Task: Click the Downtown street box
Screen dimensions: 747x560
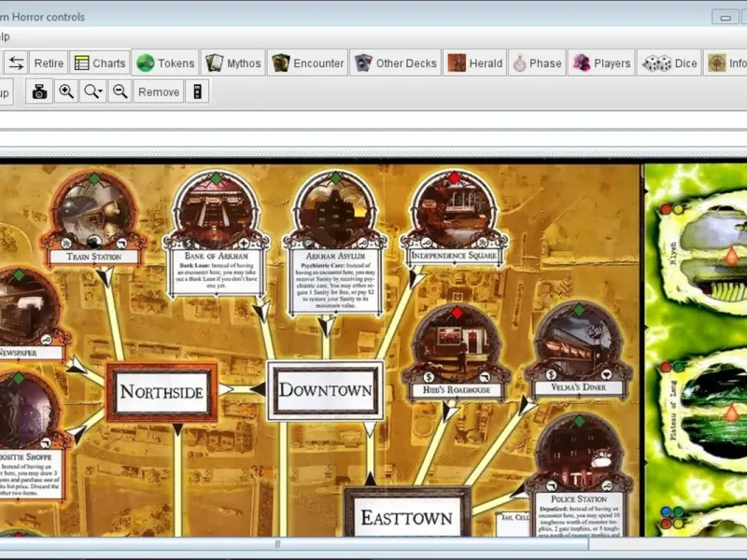Action: click(x=326, y=390)
